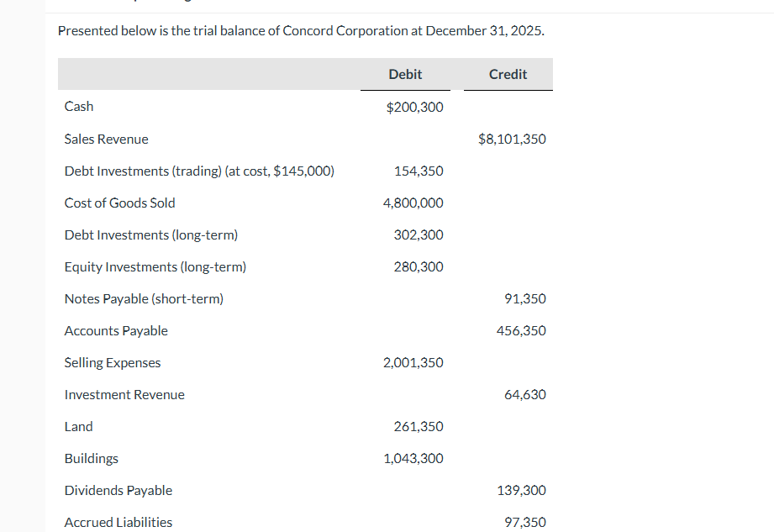The image size is (774, 532).
Task: Select the Land row label
Action: coord(79,426)
